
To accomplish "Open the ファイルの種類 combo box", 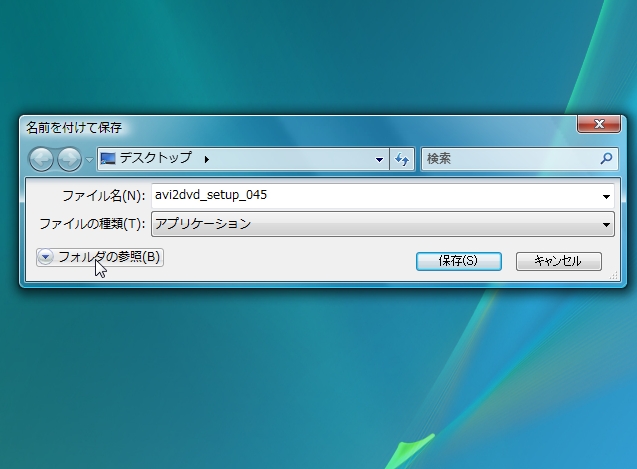I will pos(383,224).
